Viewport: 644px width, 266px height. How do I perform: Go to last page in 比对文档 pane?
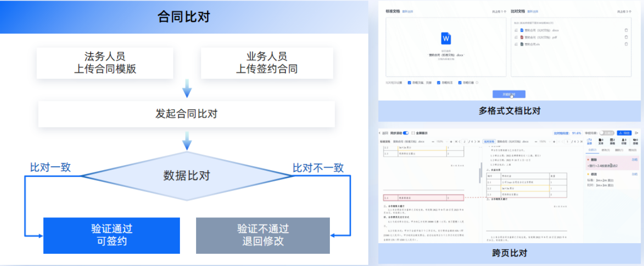(582, 141)
